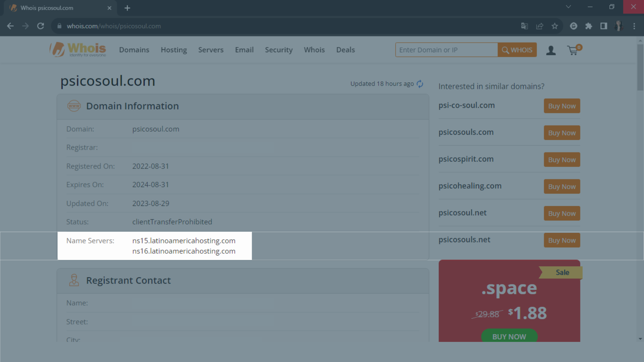
Task: Click the Whois site logo
Action: pyautogui.click(x=78, y=49)
